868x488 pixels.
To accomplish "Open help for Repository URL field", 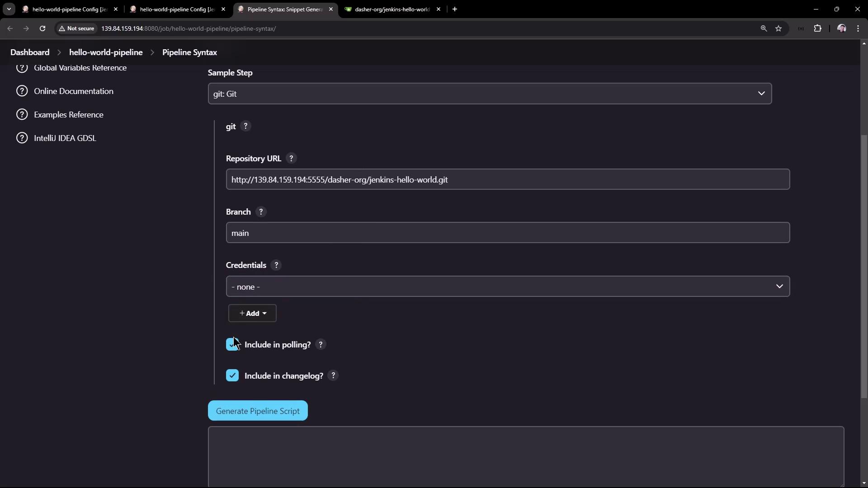I will [x=291, y=159].
